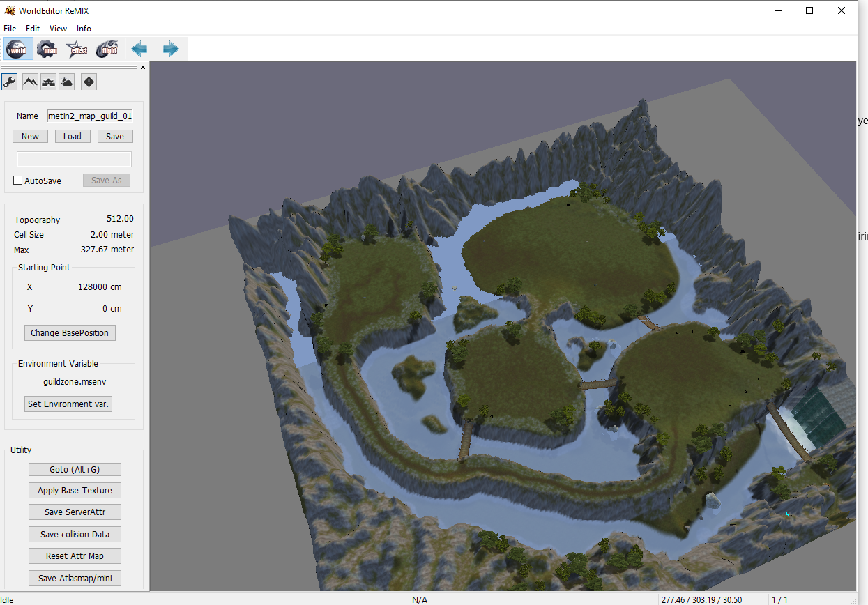Open the building objects tab
868x605 pixels.
click(48, 82)
